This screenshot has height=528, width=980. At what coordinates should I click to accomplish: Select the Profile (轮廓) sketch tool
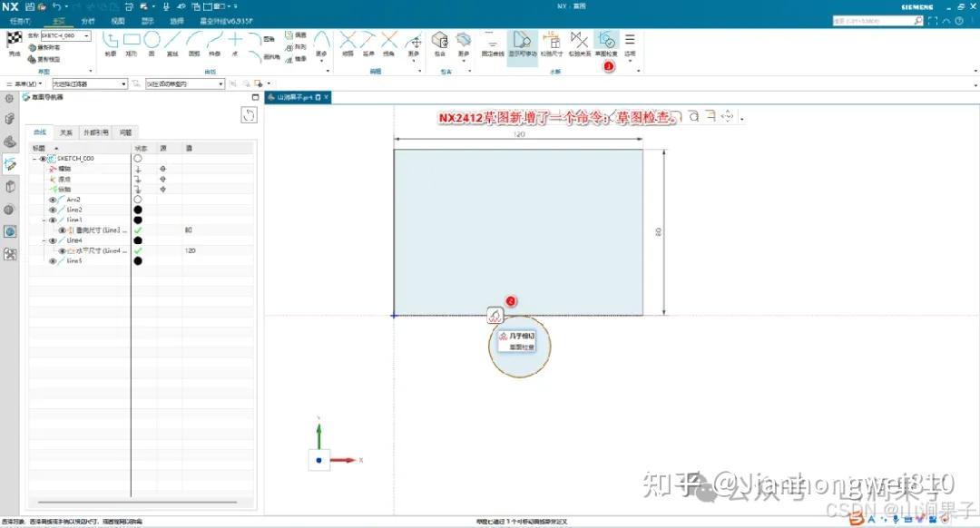[111, 39]
